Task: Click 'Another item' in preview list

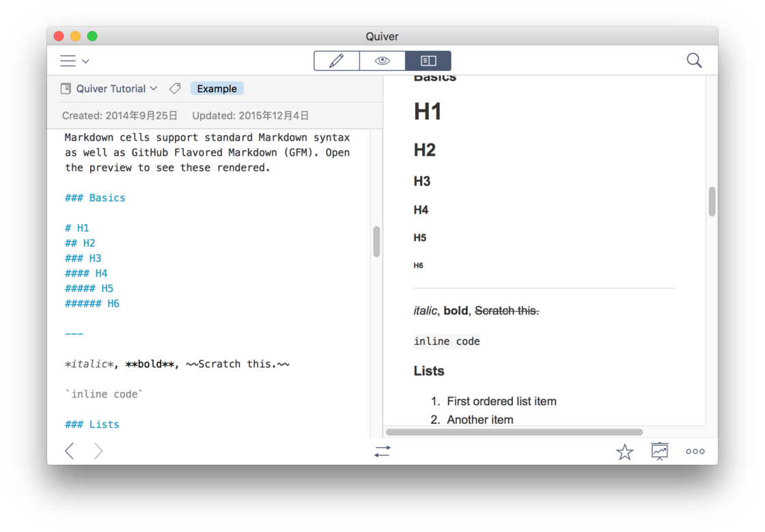Action: (x=480, y=420)
